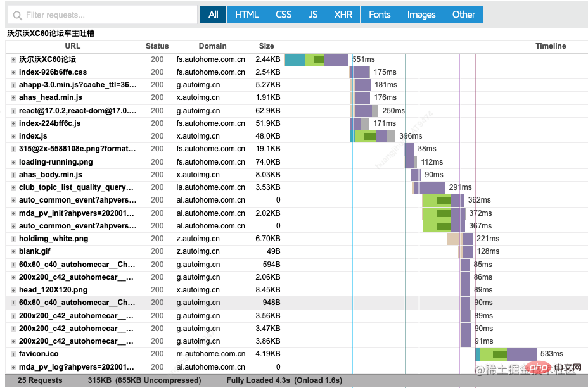Click the club_topic_list_quality_query request
The image size is (588, 388).
[x=76, y=187]
